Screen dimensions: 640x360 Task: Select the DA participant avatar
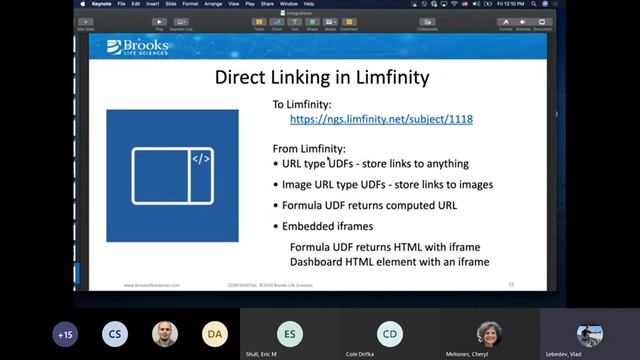coord(215,334)
